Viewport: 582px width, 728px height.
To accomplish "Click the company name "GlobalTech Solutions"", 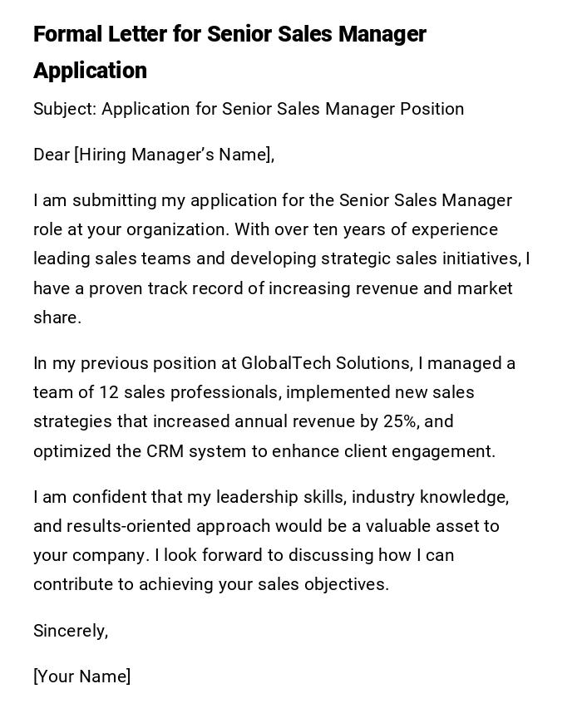I will [326, 363].
